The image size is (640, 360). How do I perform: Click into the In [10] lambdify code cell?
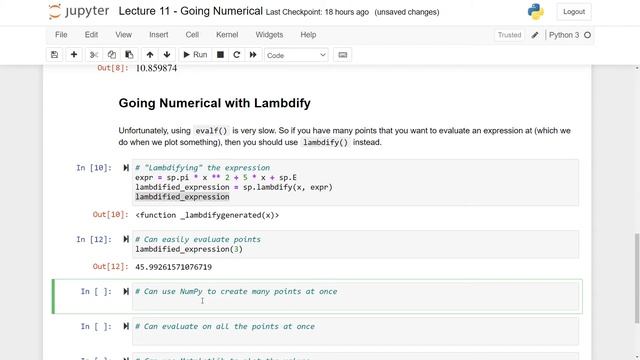click(x=355, y=182)
